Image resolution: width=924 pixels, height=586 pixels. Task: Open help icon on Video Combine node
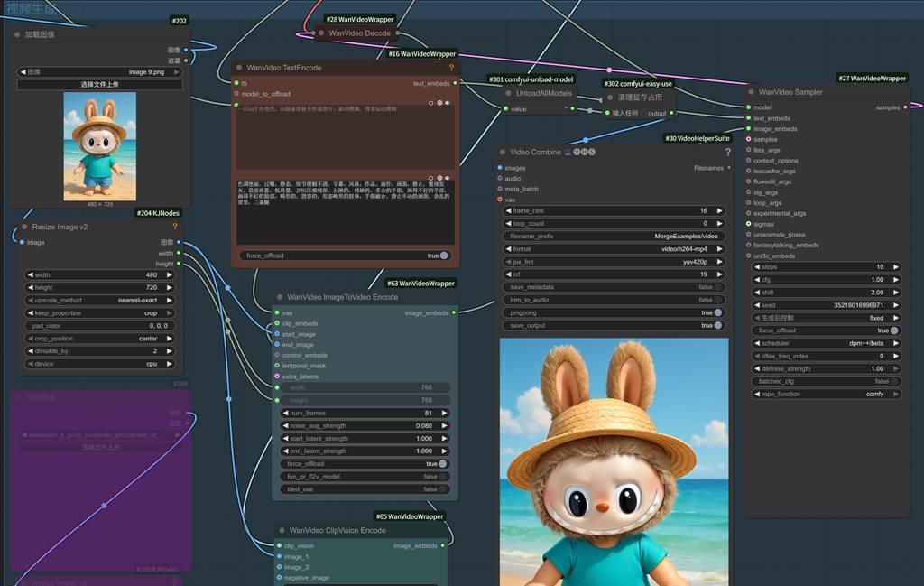[x=728, y=152]
